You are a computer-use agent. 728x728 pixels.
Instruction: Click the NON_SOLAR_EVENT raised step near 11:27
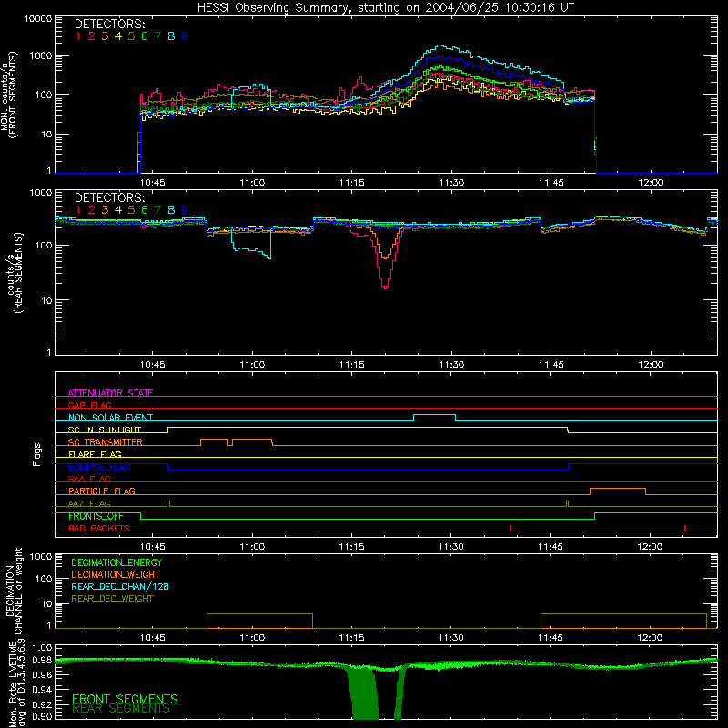(x=435, y=418)
